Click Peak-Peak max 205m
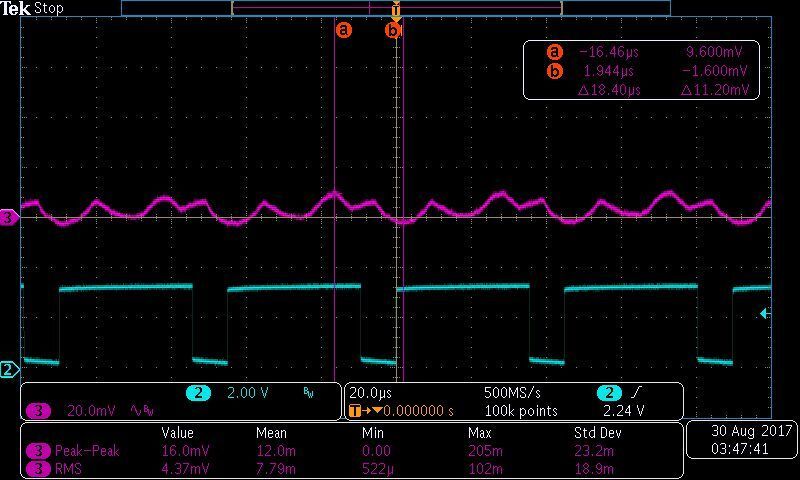This screenshot has height=480, width=800. [x=485, y=451]
